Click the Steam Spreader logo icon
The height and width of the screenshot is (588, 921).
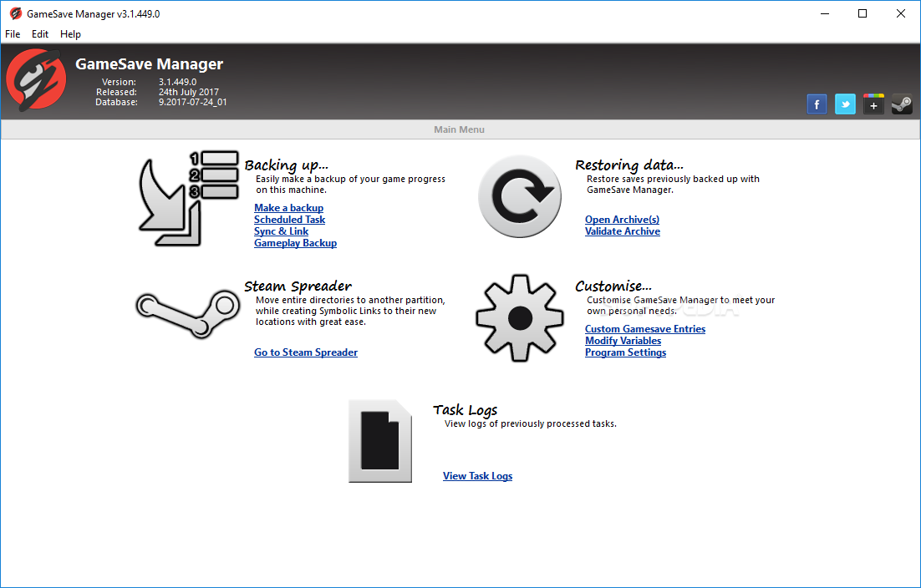click(187, 312)
